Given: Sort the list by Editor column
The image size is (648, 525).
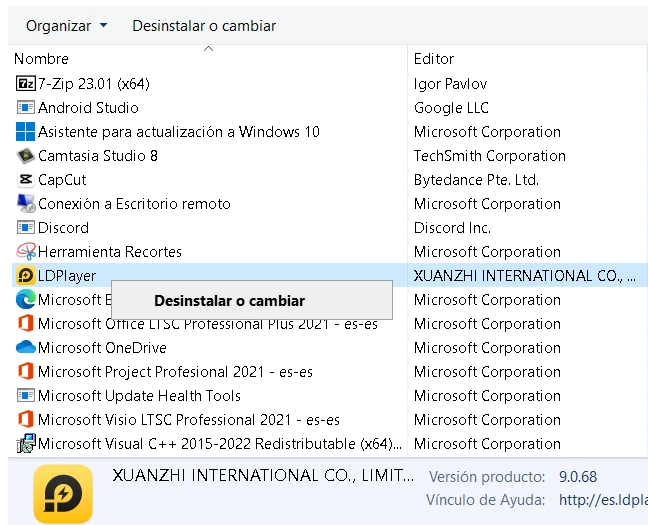Looking at the screenshot, I should point(434,59).
